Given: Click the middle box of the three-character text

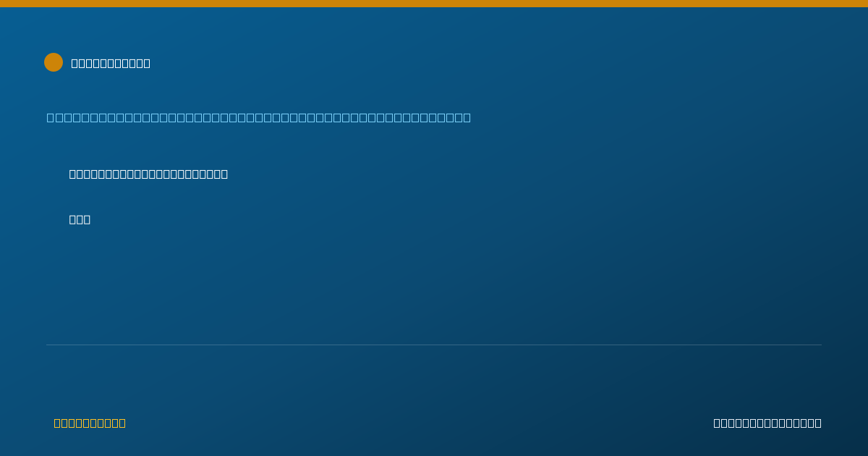Looking at the screenshot, I should pos(80,219).
